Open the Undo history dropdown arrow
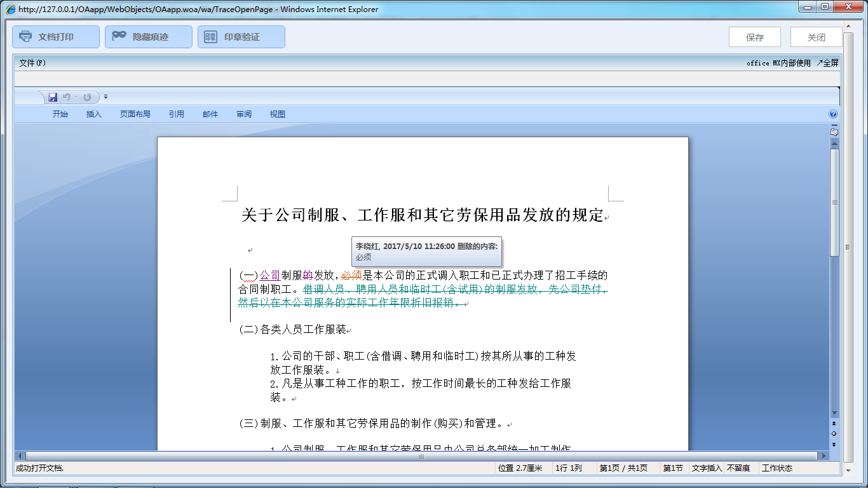The height and width of the screenshot is (488, 868). point(76,97)
